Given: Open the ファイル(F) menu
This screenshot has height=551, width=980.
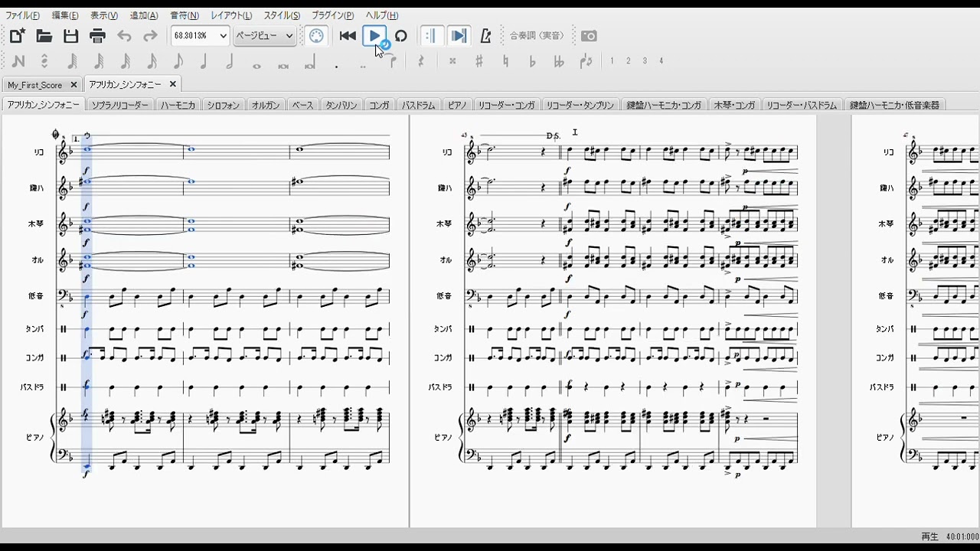Looking at the screenshot, I should tap(23, 15).
